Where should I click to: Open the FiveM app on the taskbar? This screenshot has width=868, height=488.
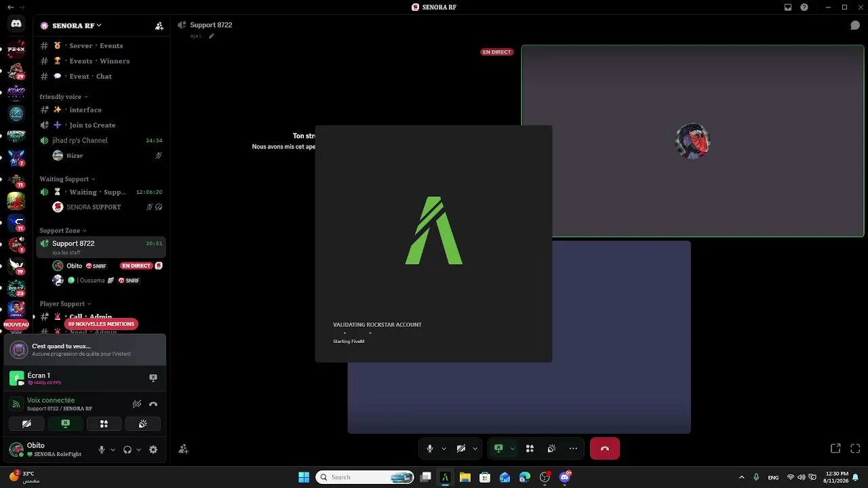coord(445,477)
